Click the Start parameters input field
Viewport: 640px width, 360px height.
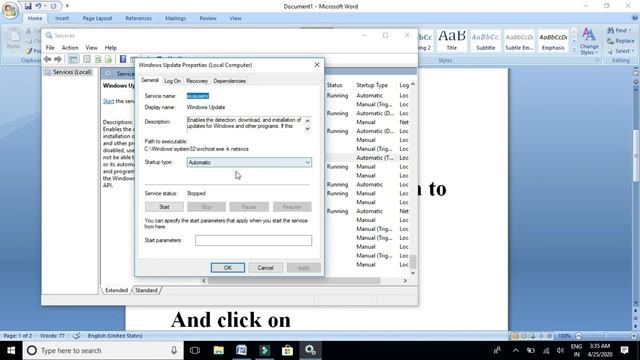(x=253, y=240)
